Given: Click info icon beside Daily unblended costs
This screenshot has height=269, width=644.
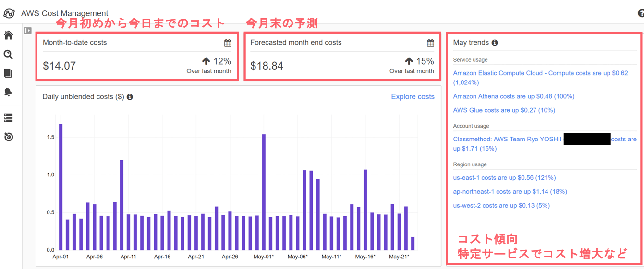Looking at the screenshot, I should tap(130, 97).
